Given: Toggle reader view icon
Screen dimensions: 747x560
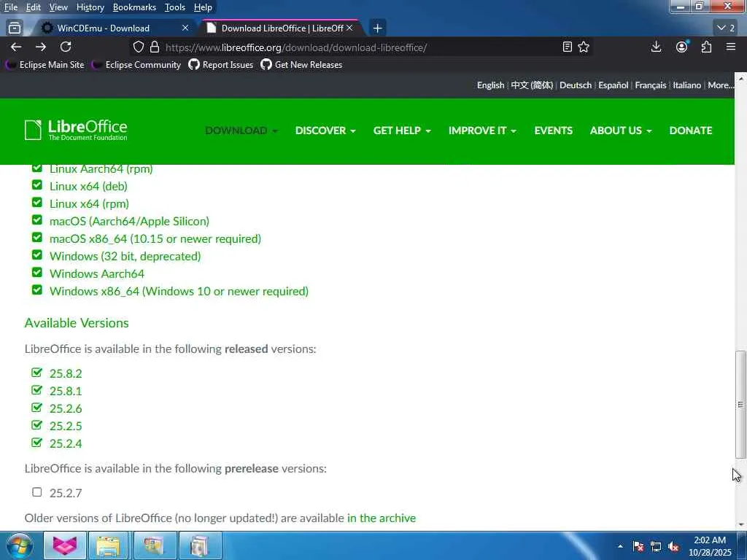Looking at the screenshot, I should coord(567,47).
